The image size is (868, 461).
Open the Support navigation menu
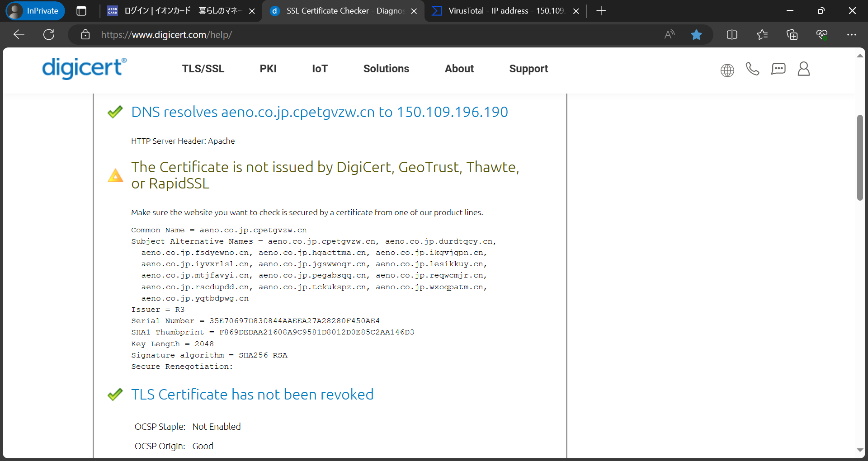(528, 69)
